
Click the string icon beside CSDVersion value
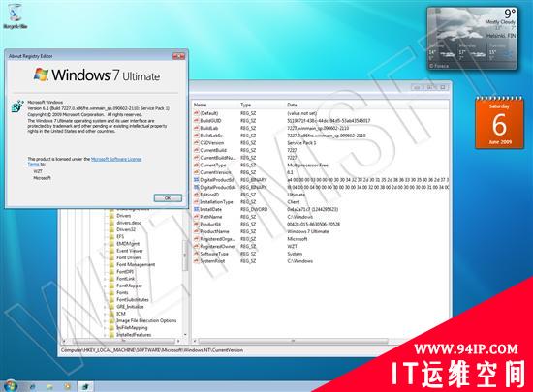(196, 143)
